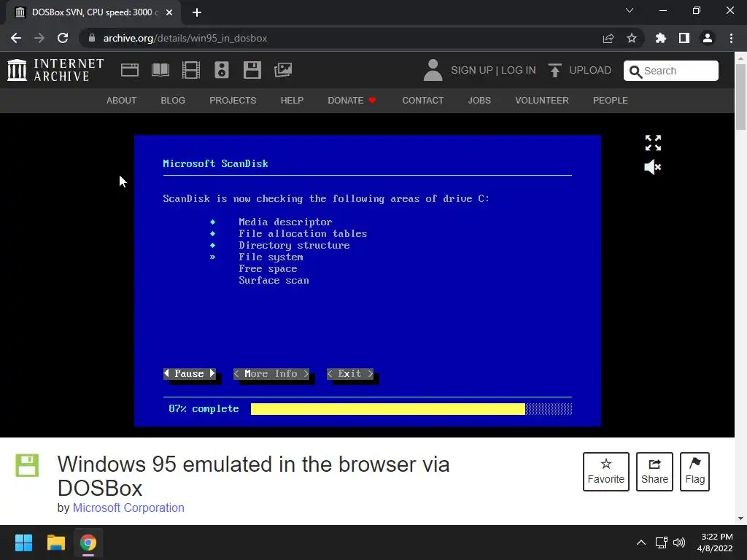Click the Archive Search field
The height and width of the screenshot is (560, 747).
671,71
